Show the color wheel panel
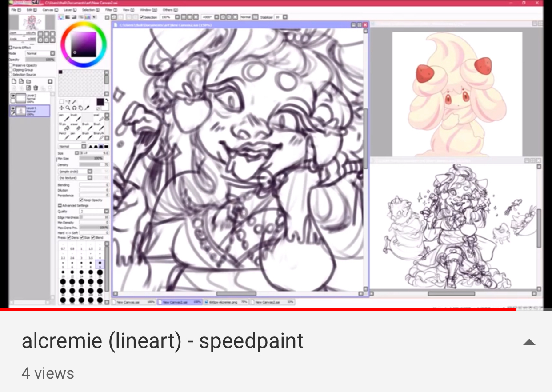Viewport: 552px width, 392px height. [61, 17]
